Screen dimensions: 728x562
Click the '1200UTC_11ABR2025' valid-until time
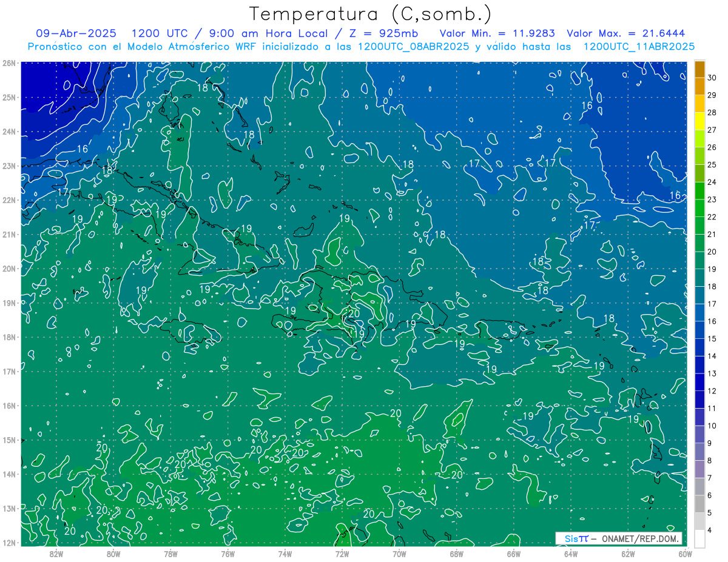(639, 47)
